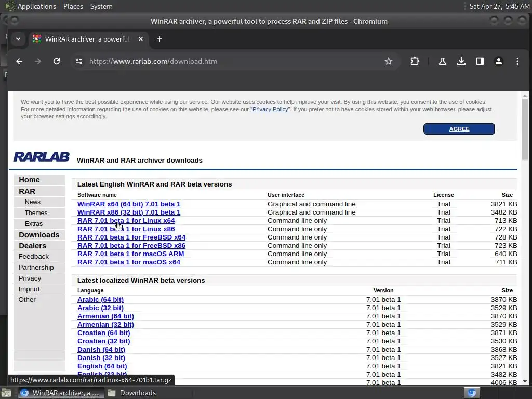Download RAR 7.01 beta 1 for FreeBSD x64
Image resolution: width=532 pixels, height=399 pixels.
pos(131,237)
